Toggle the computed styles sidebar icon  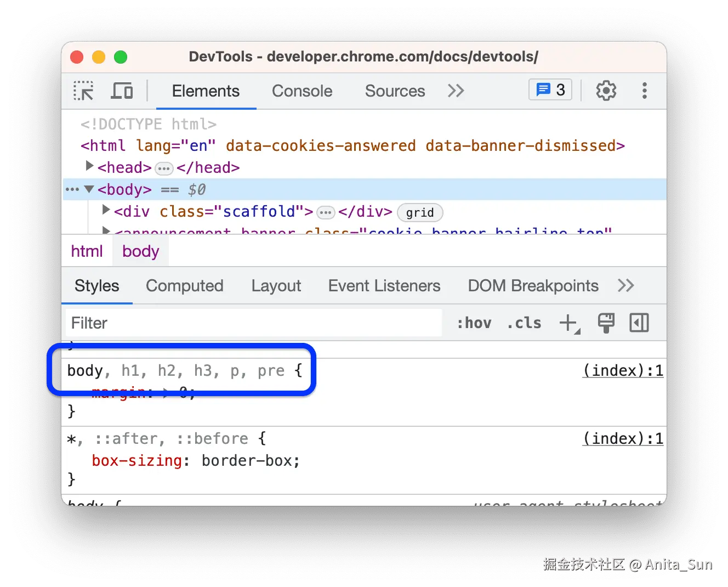tap(639, 323)
